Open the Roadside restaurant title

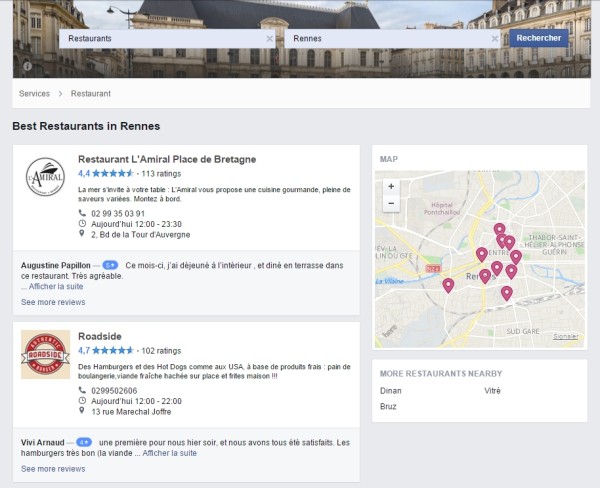pyautogui.click(x=100, y=336)
